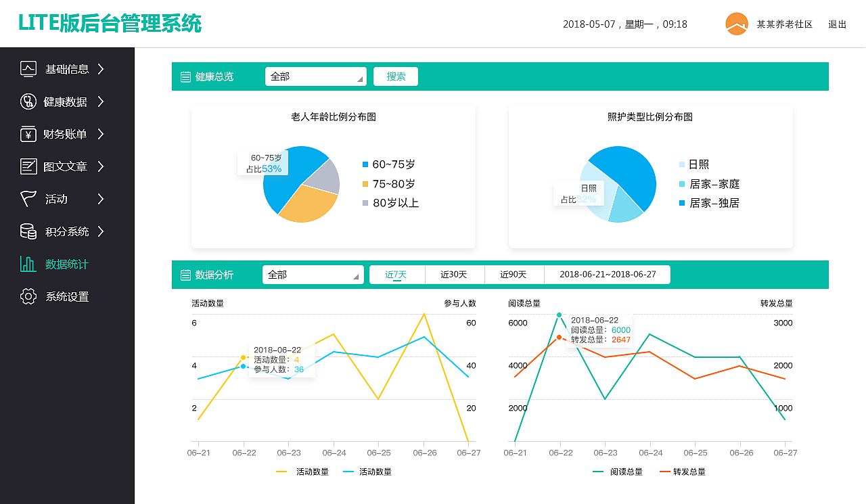Viewport: 866px width, 504px height.
Task: Click the 基础信息 monitor icon
Action: [28, 69]
